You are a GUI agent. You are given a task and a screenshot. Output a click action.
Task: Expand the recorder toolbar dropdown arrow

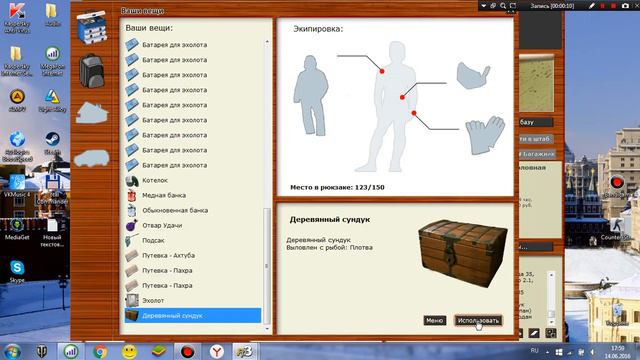tap(484, 6)
